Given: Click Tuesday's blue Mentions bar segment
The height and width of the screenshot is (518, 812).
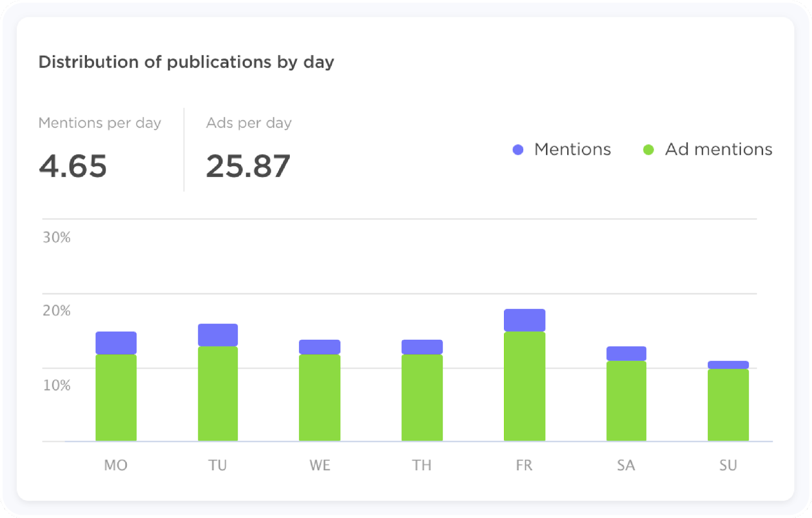Looking at the screenshot, I should [x=218, y=335].
